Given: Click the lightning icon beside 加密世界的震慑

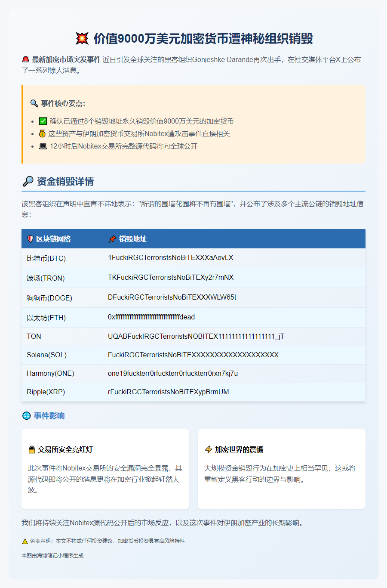Looking at the screenshot, I should pos(209,449).
